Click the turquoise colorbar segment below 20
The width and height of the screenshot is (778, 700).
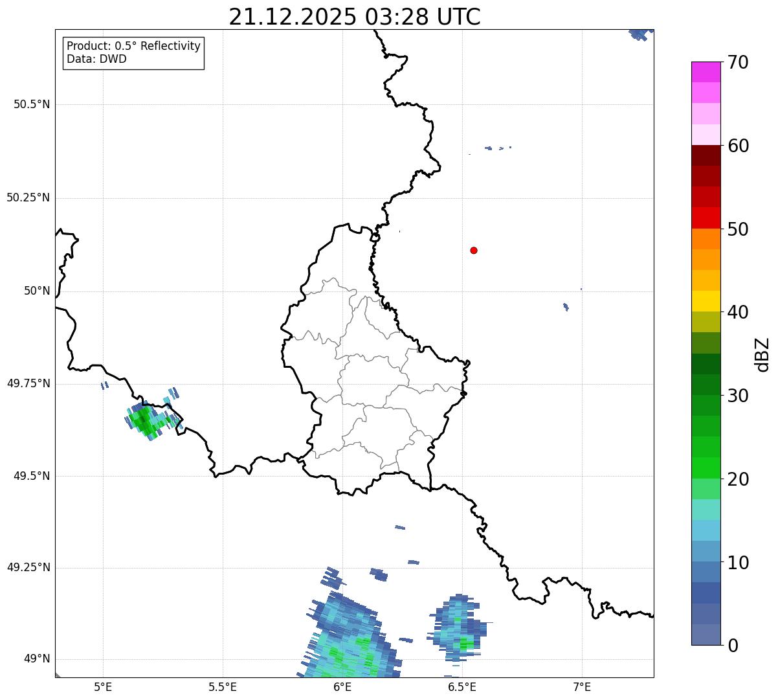pyautogui.click(x=706, y=510)
